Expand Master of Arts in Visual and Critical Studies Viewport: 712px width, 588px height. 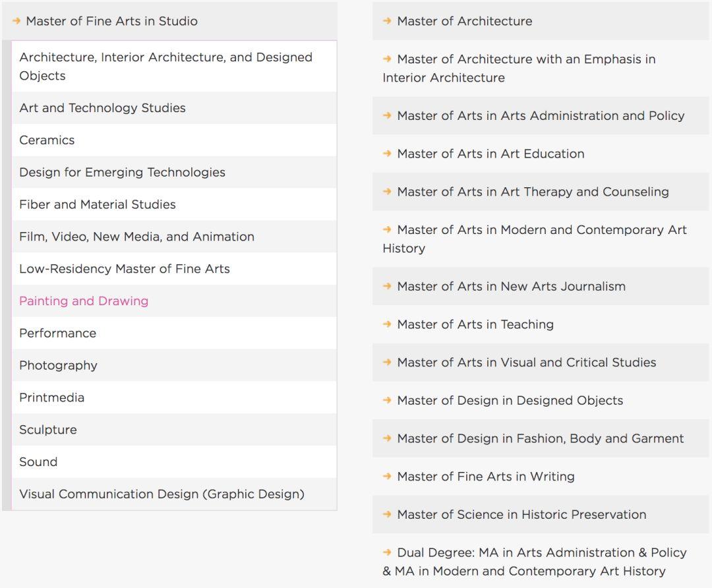526,363
